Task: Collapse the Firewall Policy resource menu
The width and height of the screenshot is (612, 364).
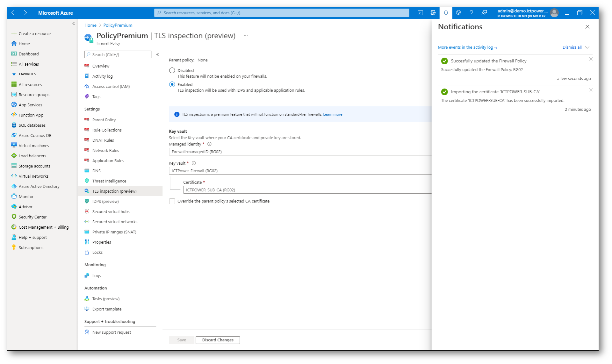Action: [157, 54]
